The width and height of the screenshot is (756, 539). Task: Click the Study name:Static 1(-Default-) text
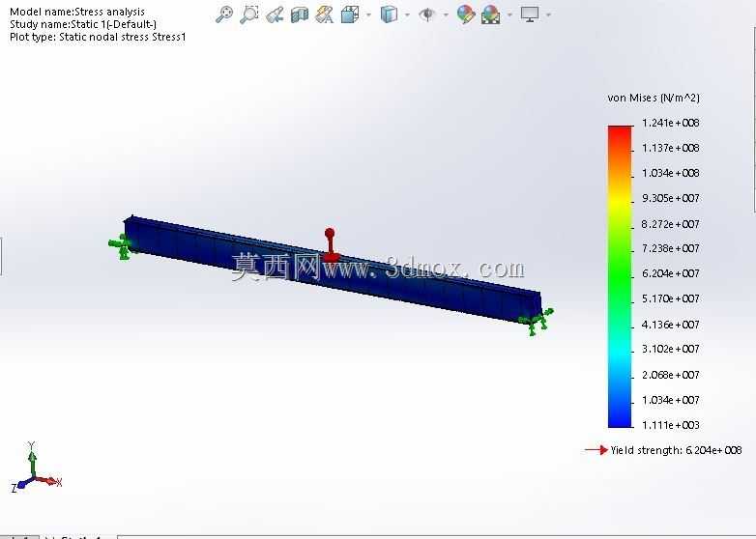(83, 24)
